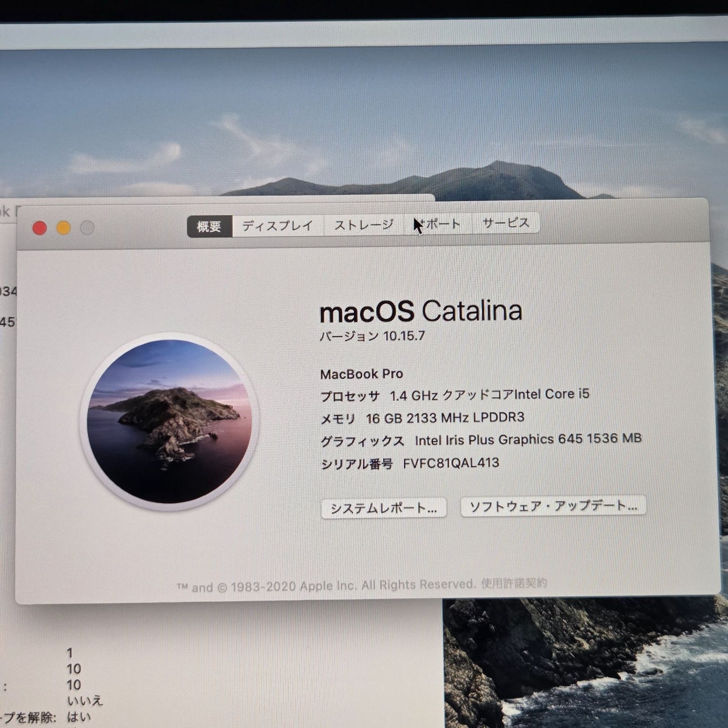The image size is (728, 728).
Task: Minimize window with yellow button
Action: [x=63, y=228]
